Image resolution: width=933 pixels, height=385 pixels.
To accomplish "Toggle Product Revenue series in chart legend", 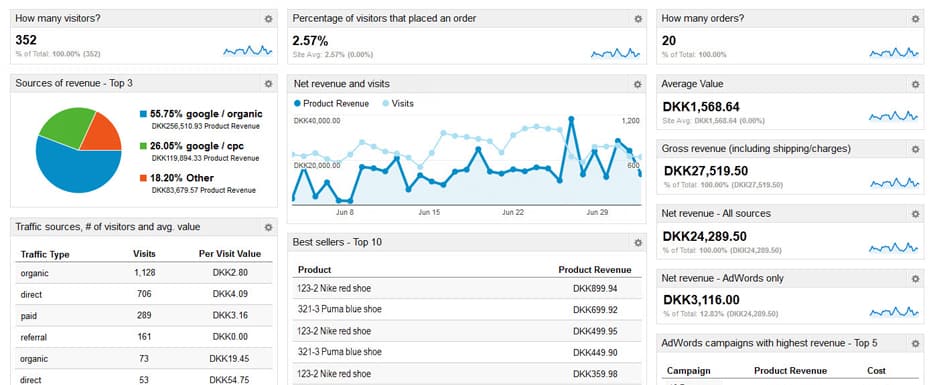I will pos(331,104).
